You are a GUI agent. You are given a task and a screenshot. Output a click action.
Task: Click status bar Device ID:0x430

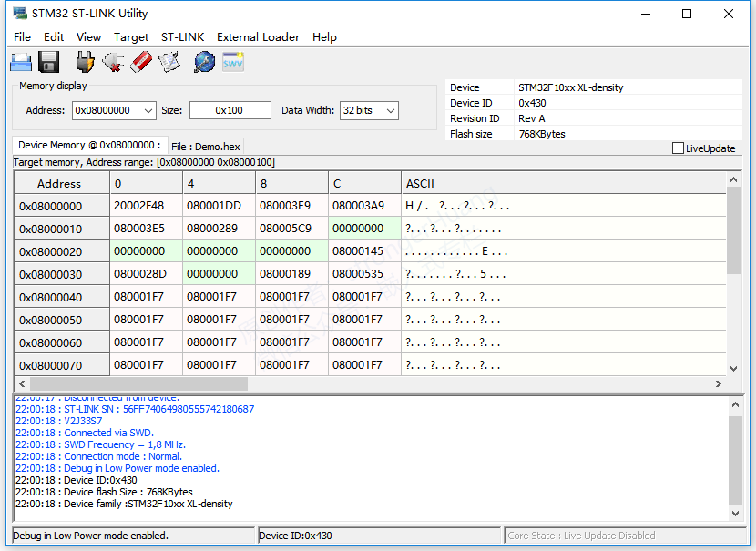tap(380, 536)
